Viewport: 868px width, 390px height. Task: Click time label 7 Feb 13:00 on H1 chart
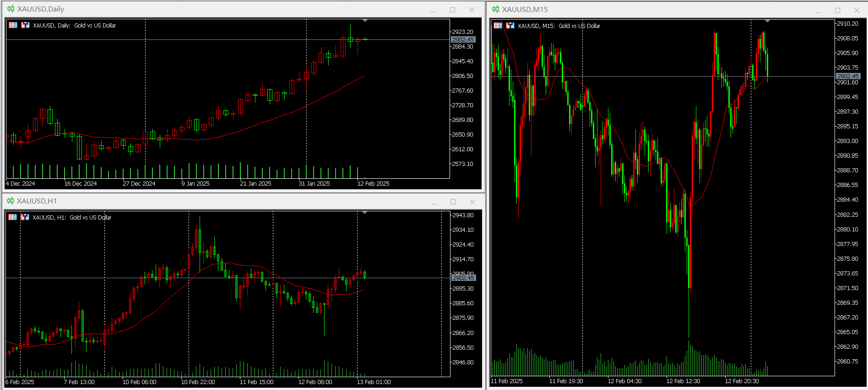click(x=79, y=382)
